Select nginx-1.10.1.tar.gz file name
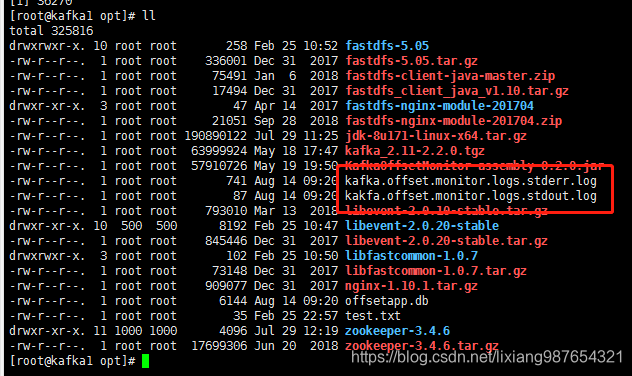The height and width of the screenshot is (376, 632). (411, 286)
